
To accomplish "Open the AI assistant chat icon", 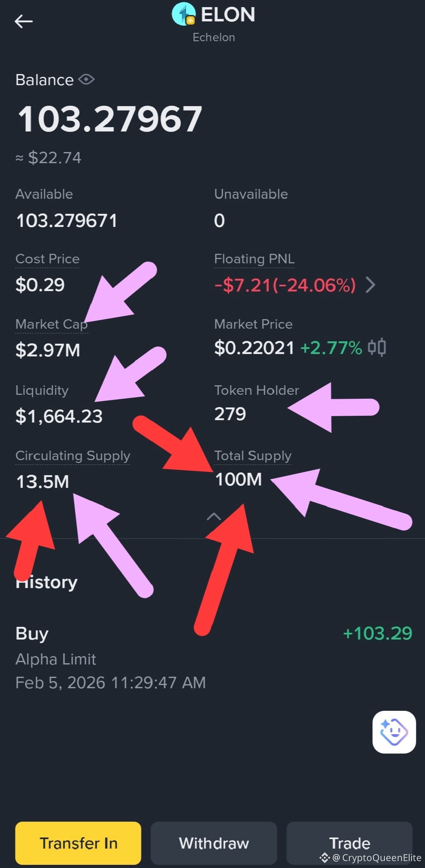I will click(394, 732).
